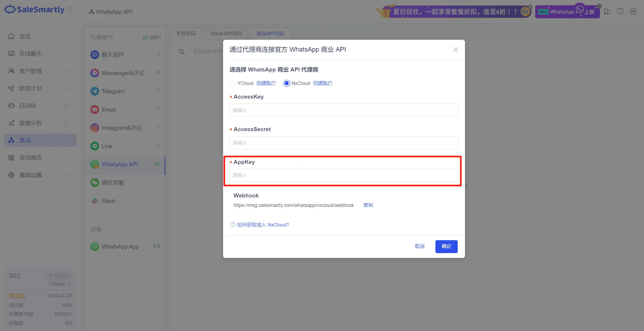Switch to the 平台号码 tab
644x331 pixels.
coord(185,33)
